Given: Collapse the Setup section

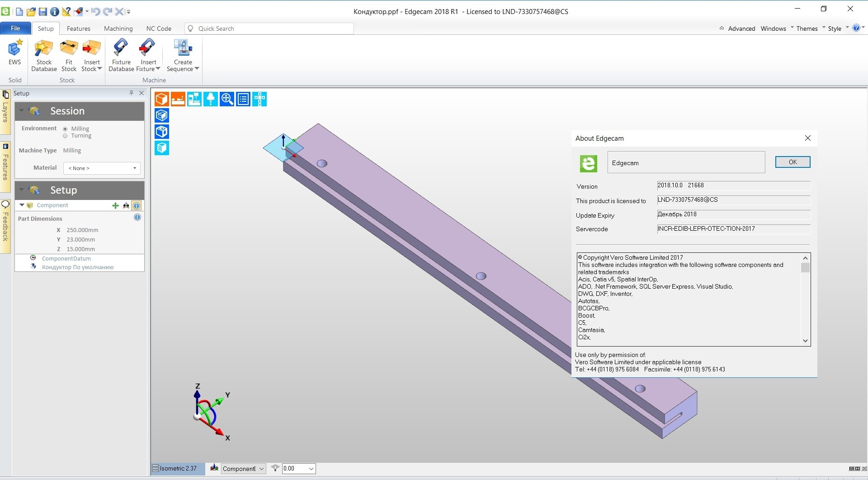Looking at the screenshot, I should [22, 190].
